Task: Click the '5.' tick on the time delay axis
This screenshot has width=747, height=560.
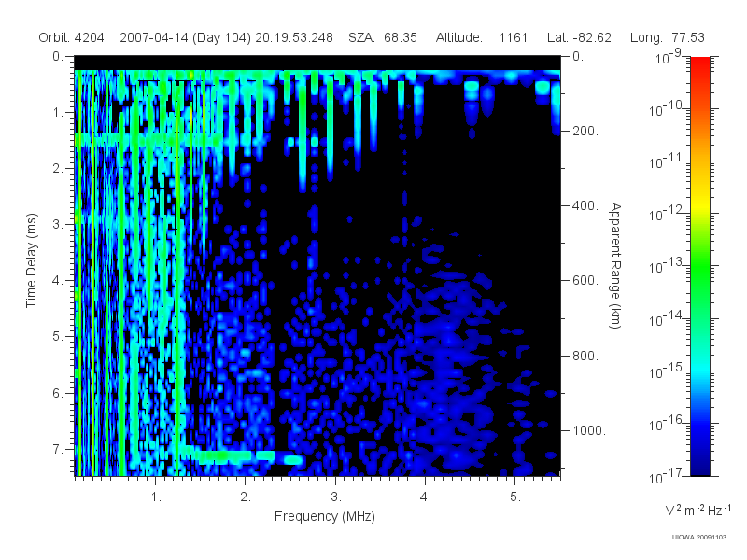Action: click(x=58, y=336)
